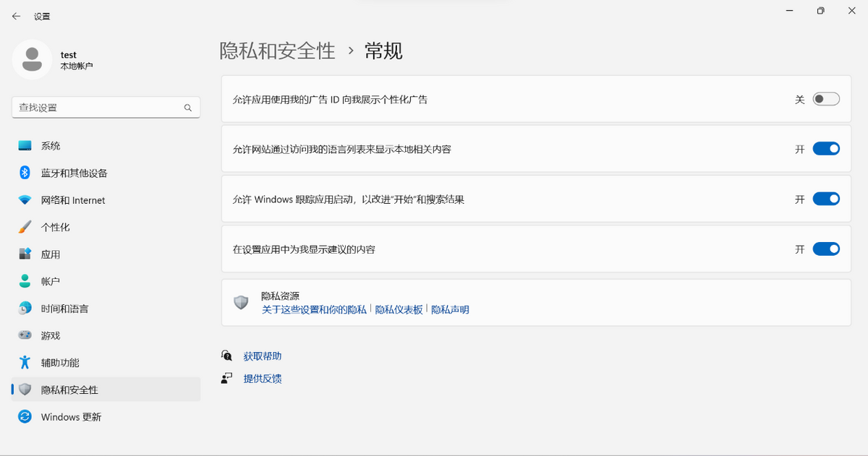This screenshot has height=456, width=868.
Task: Click the Windows 更新 refresh arrows icon
Action: [25, 417]
